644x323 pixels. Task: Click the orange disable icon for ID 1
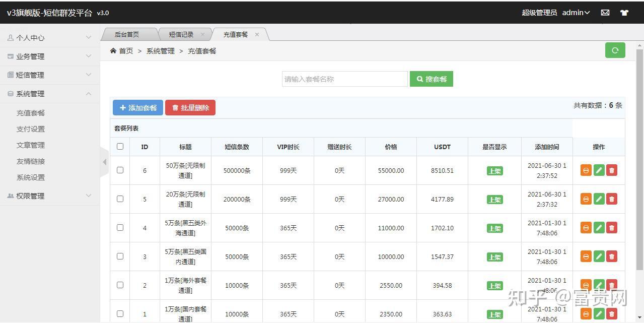586,314
